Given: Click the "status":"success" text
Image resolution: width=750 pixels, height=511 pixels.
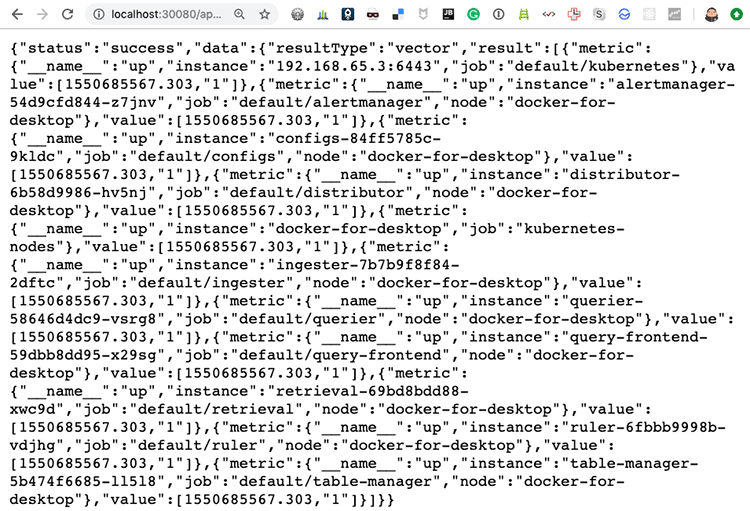Looking at the screenshot, I should pos(99,48).
